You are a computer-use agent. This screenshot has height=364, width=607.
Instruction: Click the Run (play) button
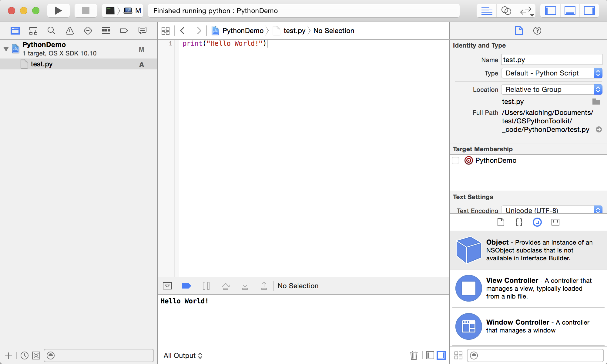coord(58,11)
